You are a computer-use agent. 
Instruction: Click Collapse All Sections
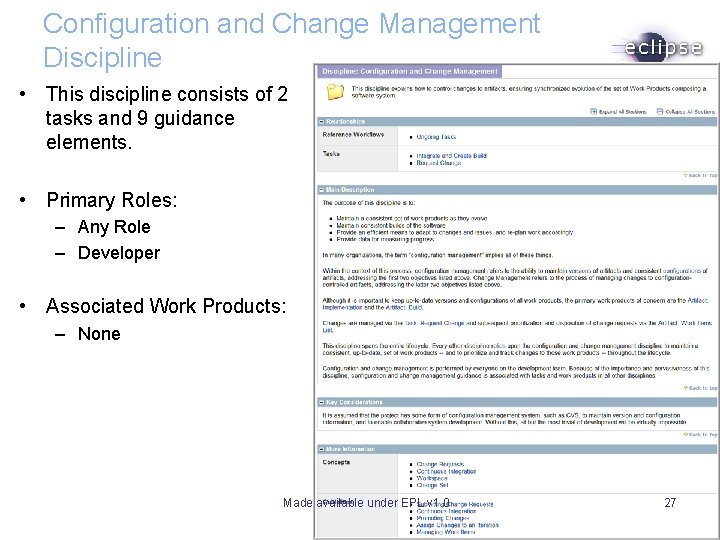[x=686, y=112]
